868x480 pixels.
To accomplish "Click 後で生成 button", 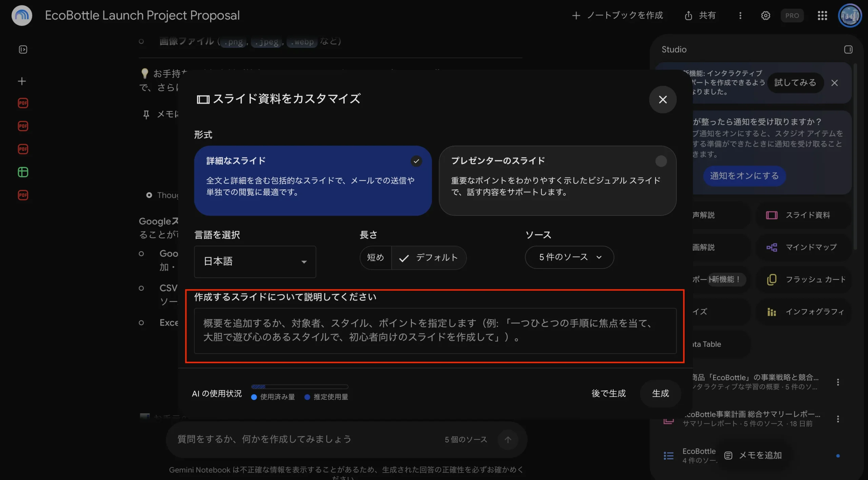I will pos(609,393).
